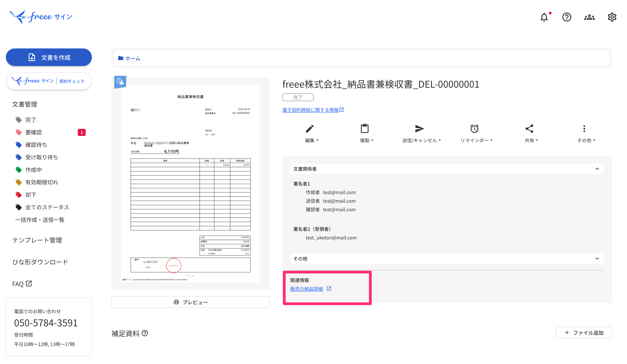
Task: Click the 共有 share icon
Action: [x=529, y=128]
